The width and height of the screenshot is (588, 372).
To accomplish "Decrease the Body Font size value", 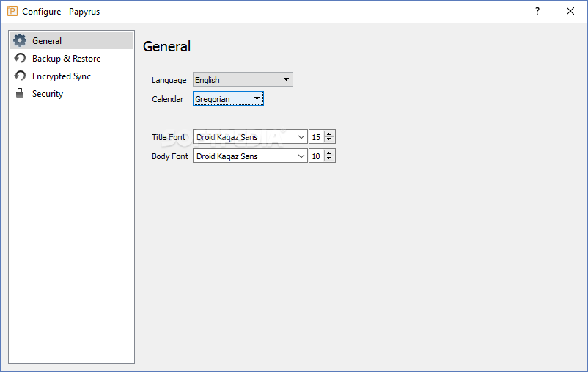I will [x=329, y=159].
